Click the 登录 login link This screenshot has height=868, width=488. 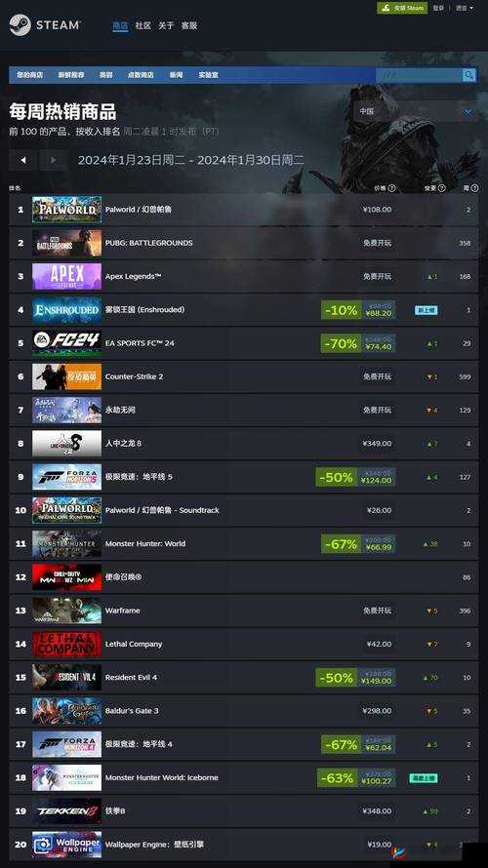click(438, 8)
